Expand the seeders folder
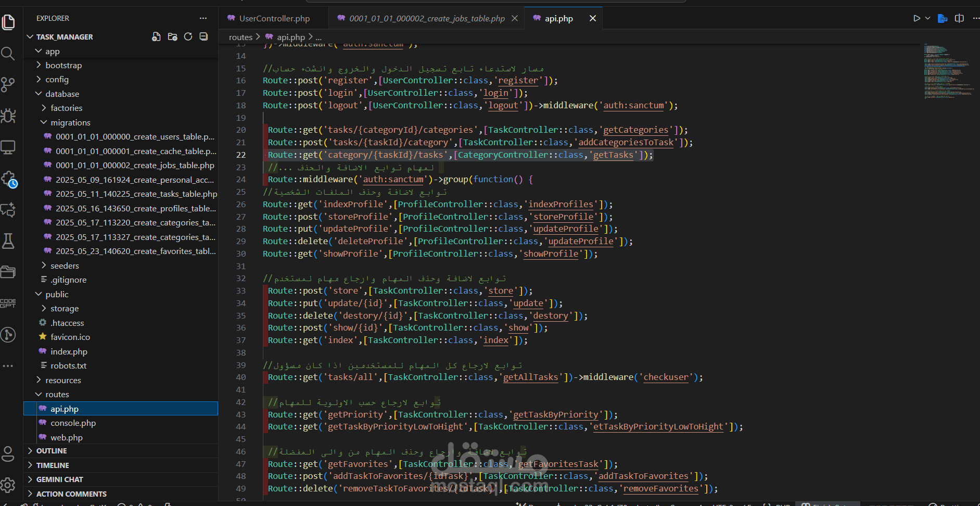 tap(65, 265)
